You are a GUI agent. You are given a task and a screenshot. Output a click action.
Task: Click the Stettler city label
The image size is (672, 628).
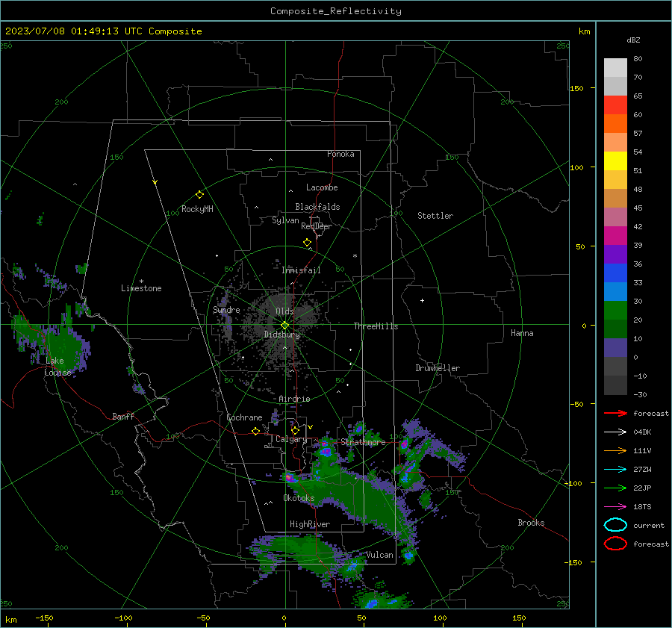(435, 216)
